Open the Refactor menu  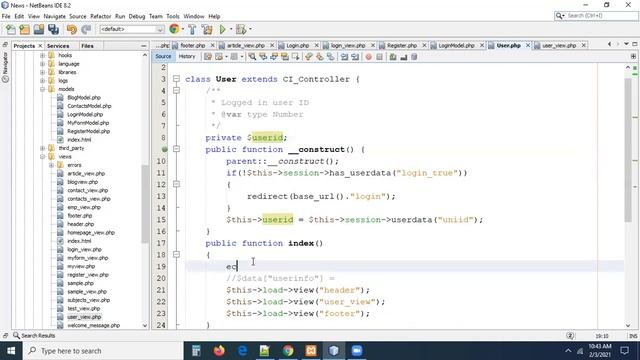tap(100, 16)
